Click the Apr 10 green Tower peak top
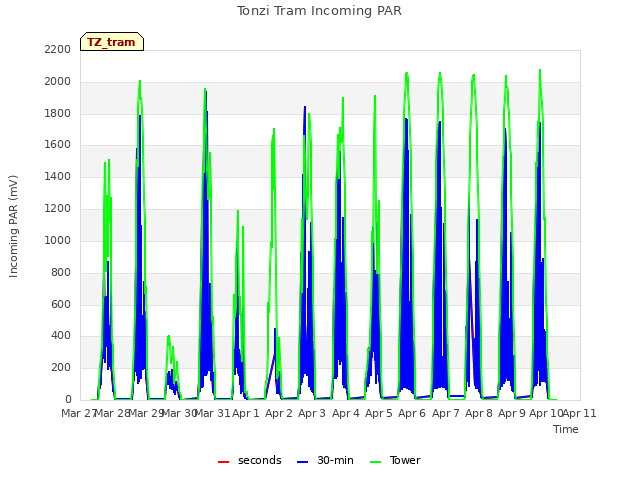Viewport: 640px width, 480px height. (540, 70)
